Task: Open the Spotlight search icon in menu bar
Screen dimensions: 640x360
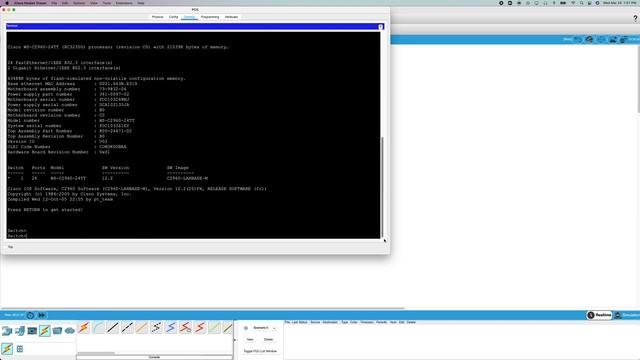Action: (x=581, y=3)
